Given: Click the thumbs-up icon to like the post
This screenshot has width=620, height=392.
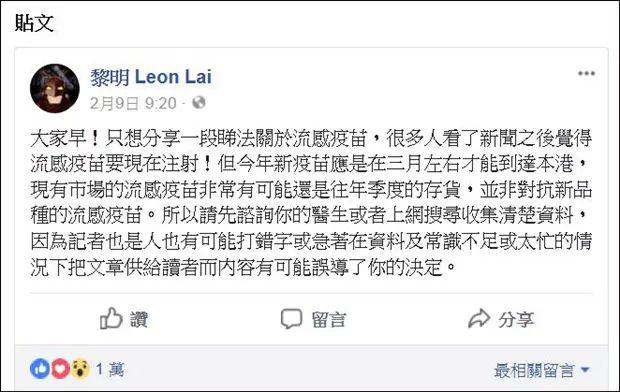Looking at the screenshot, I should 111,318.
